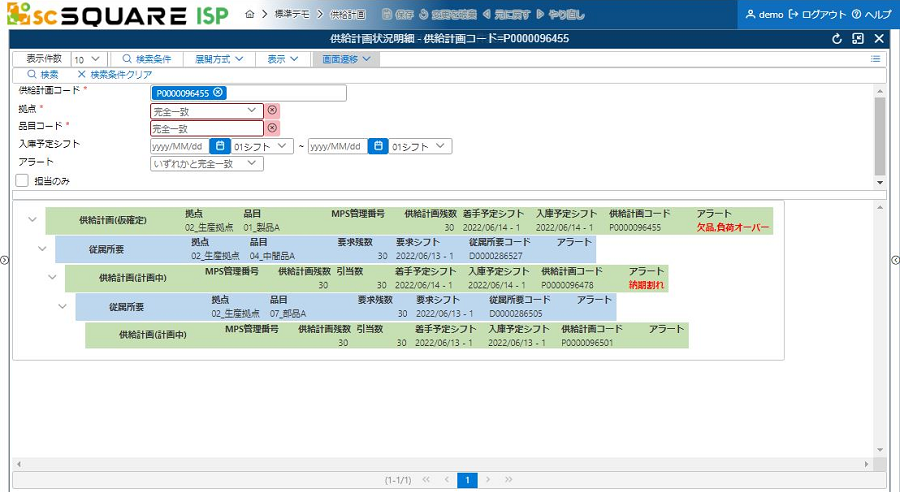This screenshot has height=492, width=900.
Task: Open the 拠点 完全一致 dropdown
Action: pyautogui.click(x=207, y=111)
